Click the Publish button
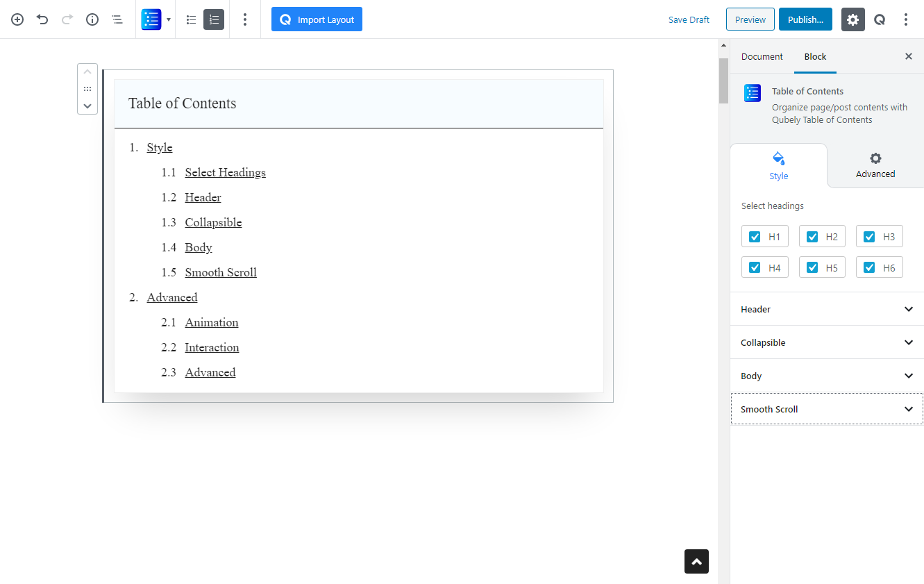This screenshot has height=584, width=924. [x=805, y=19]
